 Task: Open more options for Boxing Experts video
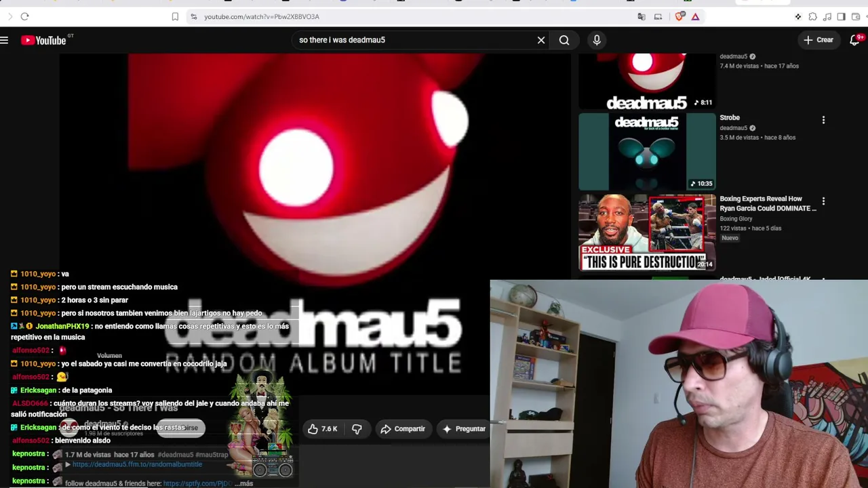(x=823, y=201)
